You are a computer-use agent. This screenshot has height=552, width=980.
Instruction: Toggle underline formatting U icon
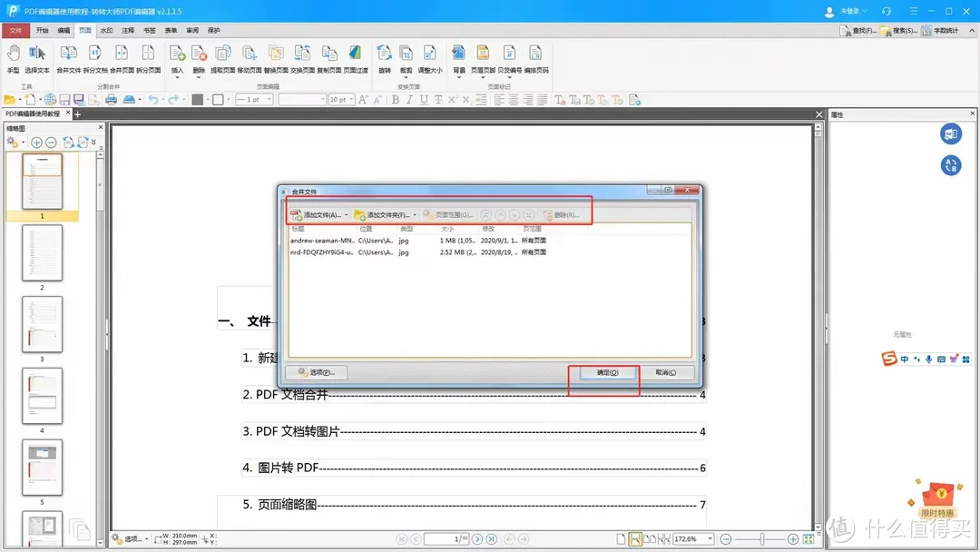(424, 99)
